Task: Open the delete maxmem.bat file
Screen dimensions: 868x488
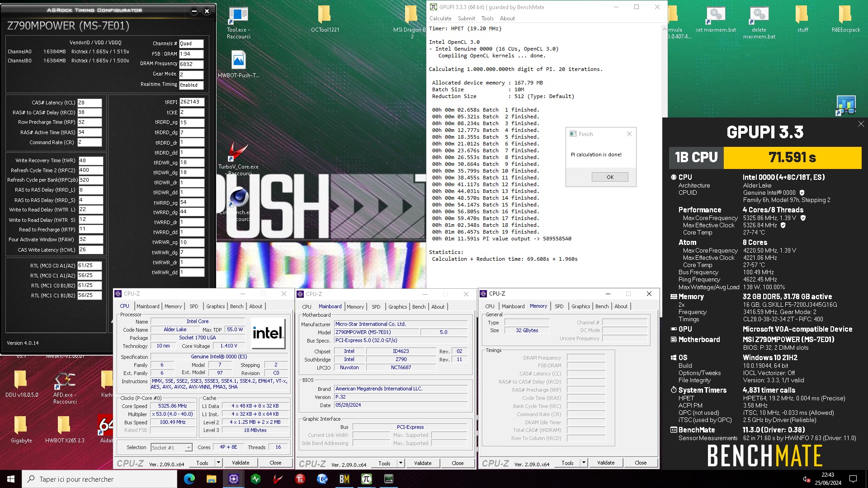Action: 759,23
